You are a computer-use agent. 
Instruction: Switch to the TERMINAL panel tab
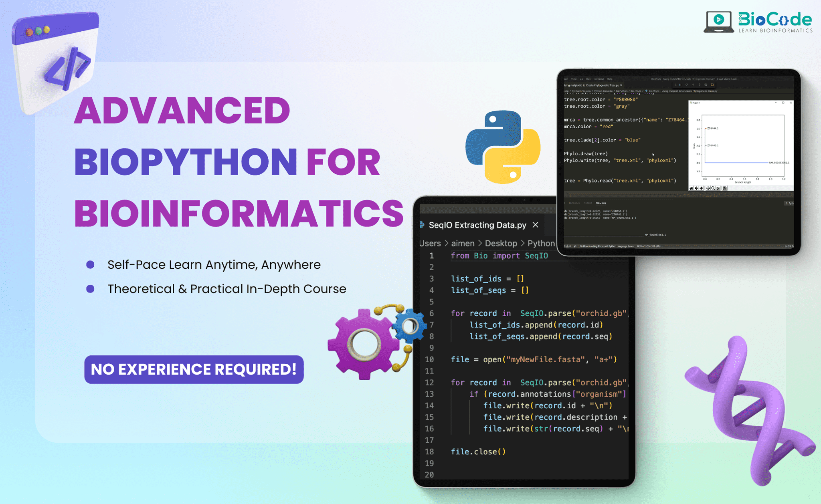[x=601, y=203]
